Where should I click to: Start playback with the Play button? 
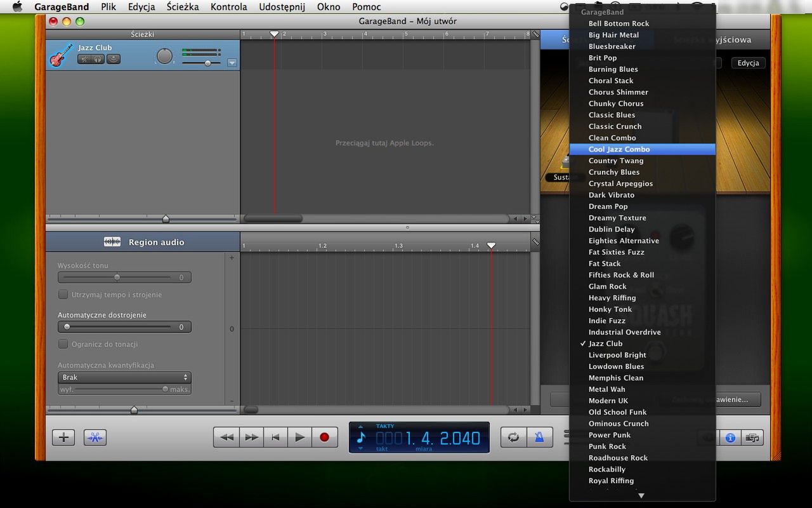[x=300, y=437]
